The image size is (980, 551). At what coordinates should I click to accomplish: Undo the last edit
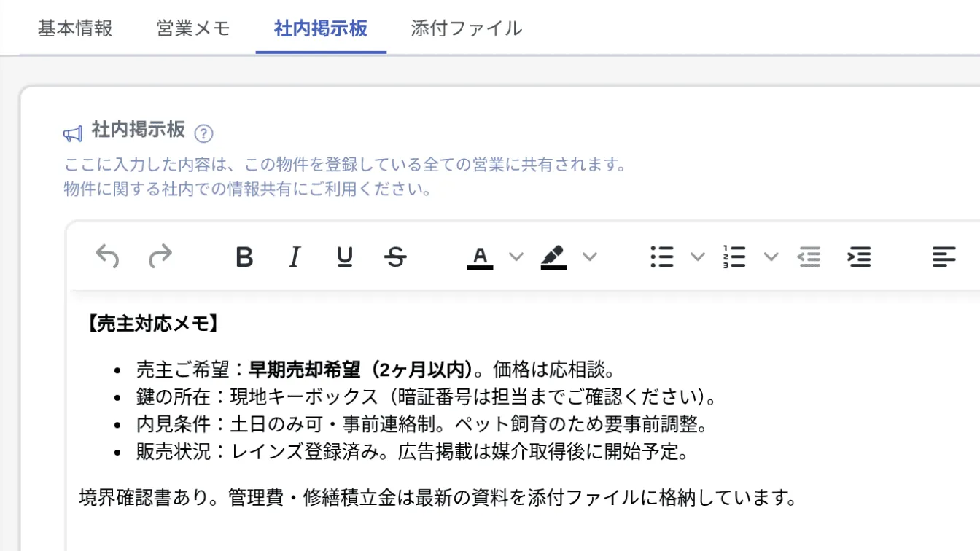coord(107,257)
